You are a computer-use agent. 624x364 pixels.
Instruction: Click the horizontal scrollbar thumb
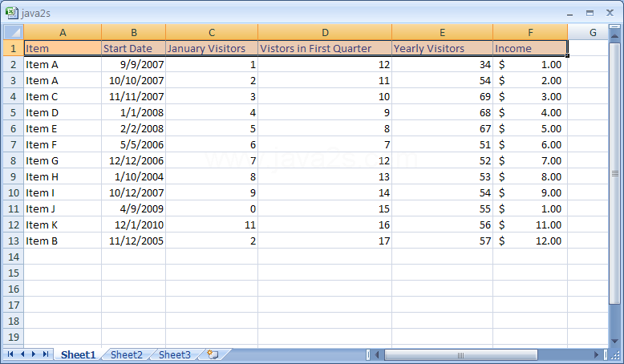[x=460, y=354]
